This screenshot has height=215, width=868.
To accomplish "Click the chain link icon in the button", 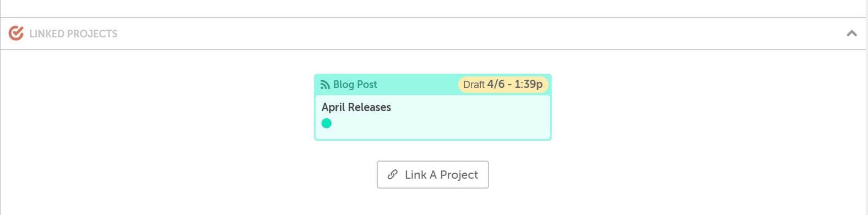I will tap(393, 174).
